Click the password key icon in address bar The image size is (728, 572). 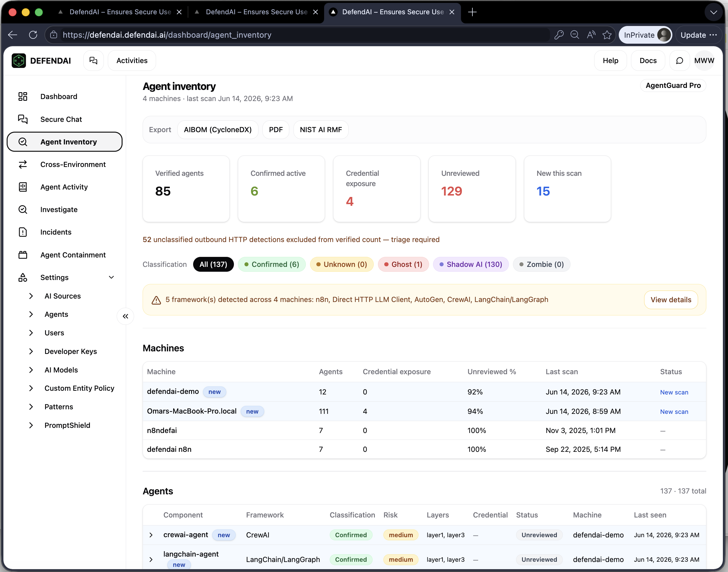pyautogui.click(x=559, y=35)
